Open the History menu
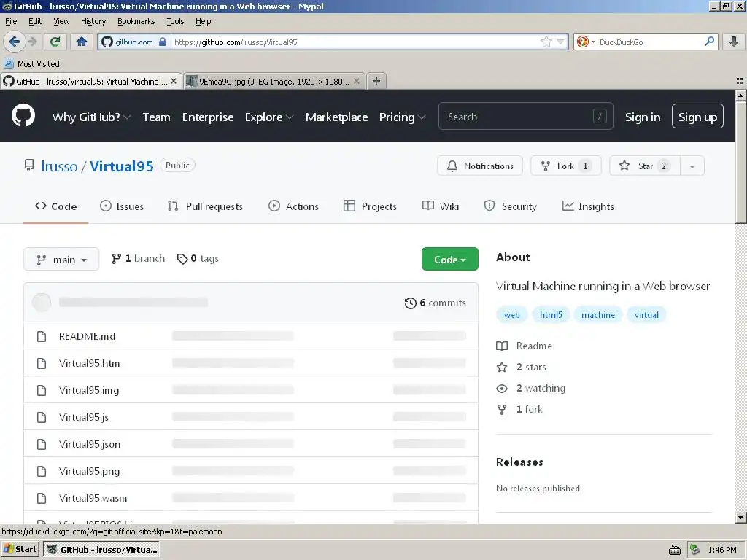 [x=93, y=21]
